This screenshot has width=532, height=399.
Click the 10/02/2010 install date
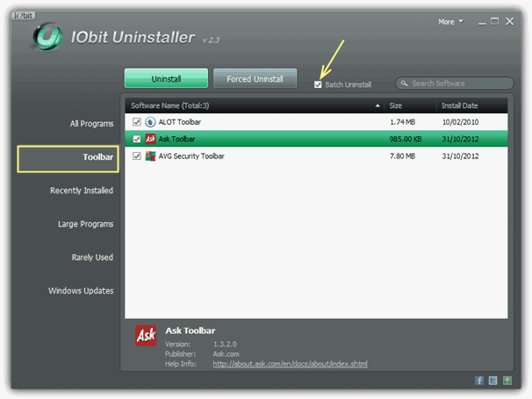[460, 122]
